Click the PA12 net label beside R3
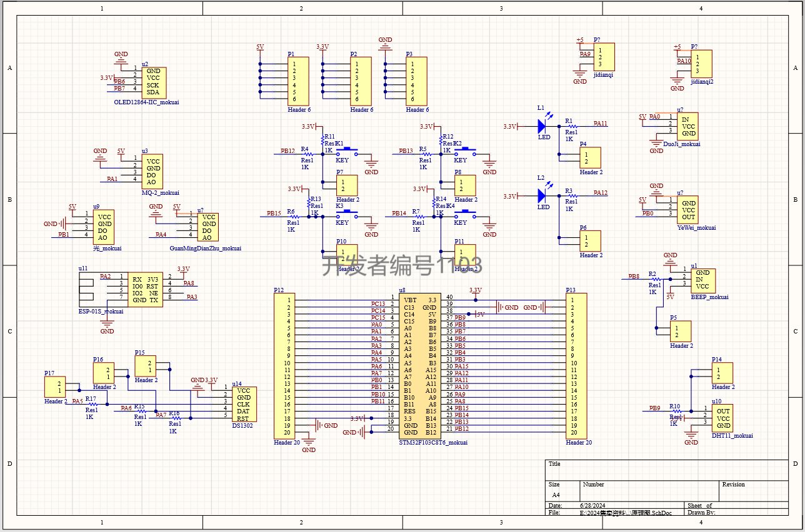This screenshot has width=805, height=532. pyautogui.click(x=600, y=193)
